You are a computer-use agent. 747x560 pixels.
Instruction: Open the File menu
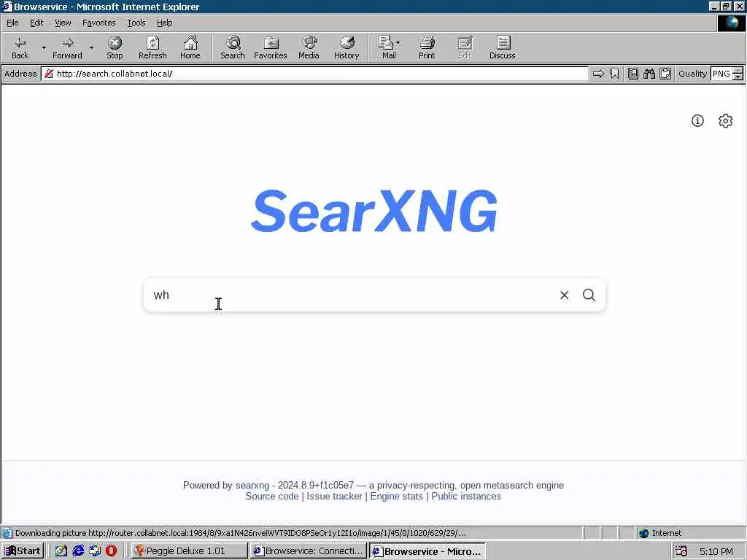[x=12, y=23]
